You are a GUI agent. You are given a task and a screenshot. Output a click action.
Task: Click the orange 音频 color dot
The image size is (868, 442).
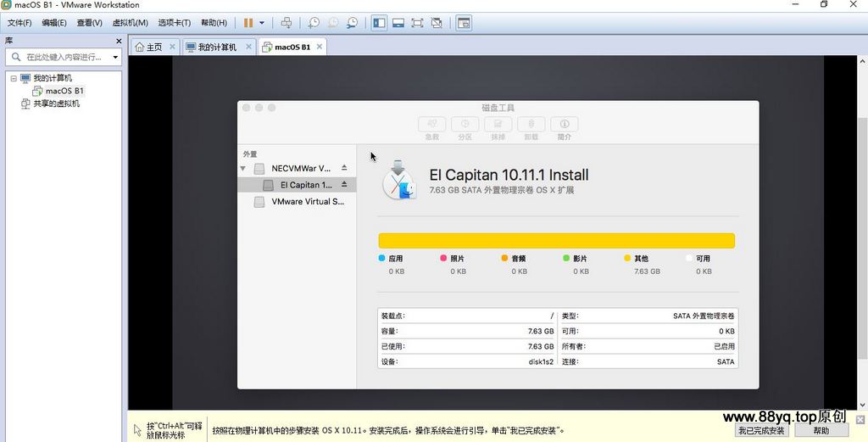click(x=504, y=258)
